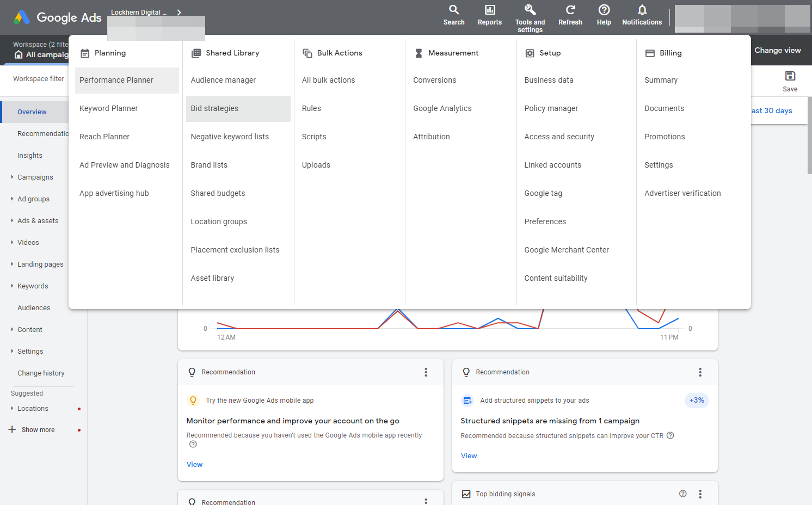The height and width of the screenshot is (505, 812).
Task: Open Insights in the sidebar
Action: [x=30, y=156]
